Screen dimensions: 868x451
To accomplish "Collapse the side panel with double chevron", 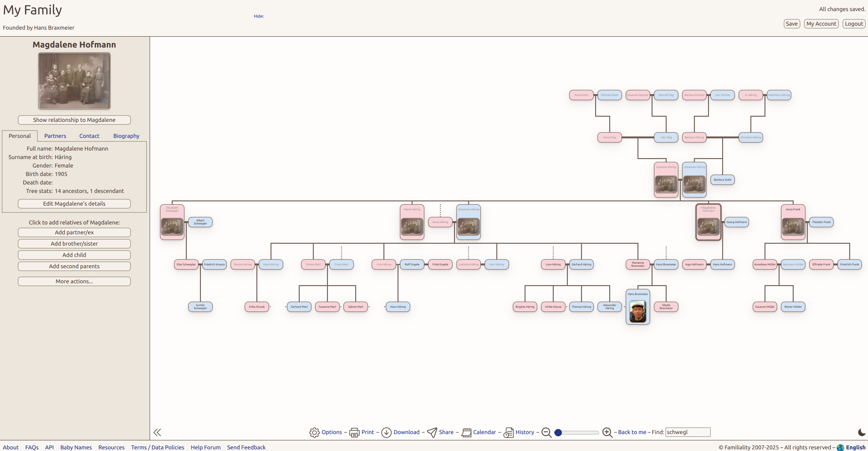I will pos(157,432).
